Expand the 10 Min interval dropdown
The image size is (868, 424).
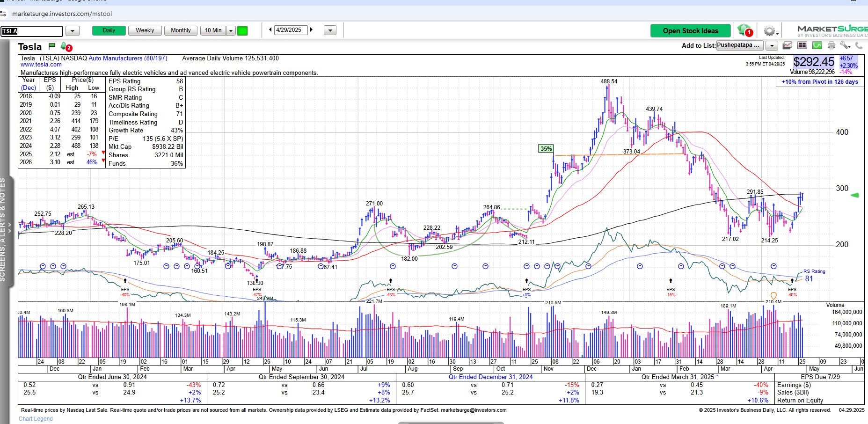[231, 31]
